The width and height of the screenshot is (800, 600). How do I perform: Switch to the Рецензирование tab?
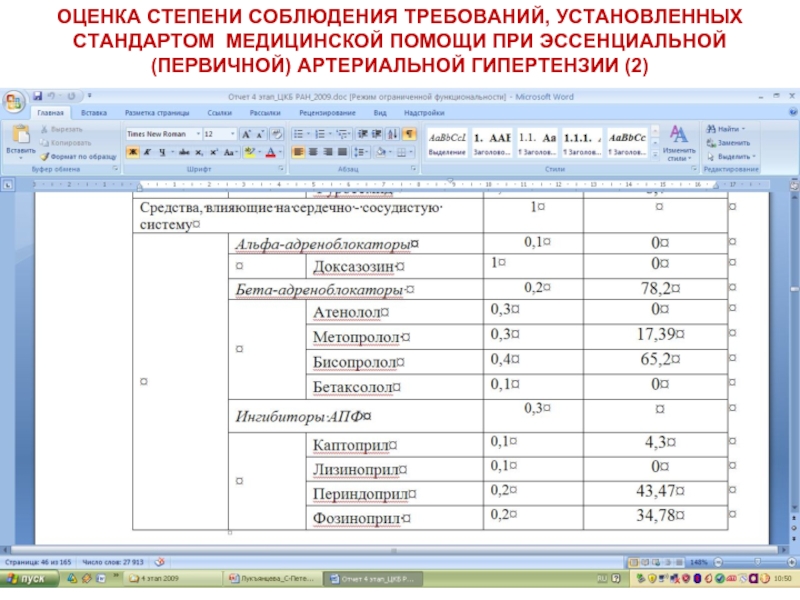327,113
